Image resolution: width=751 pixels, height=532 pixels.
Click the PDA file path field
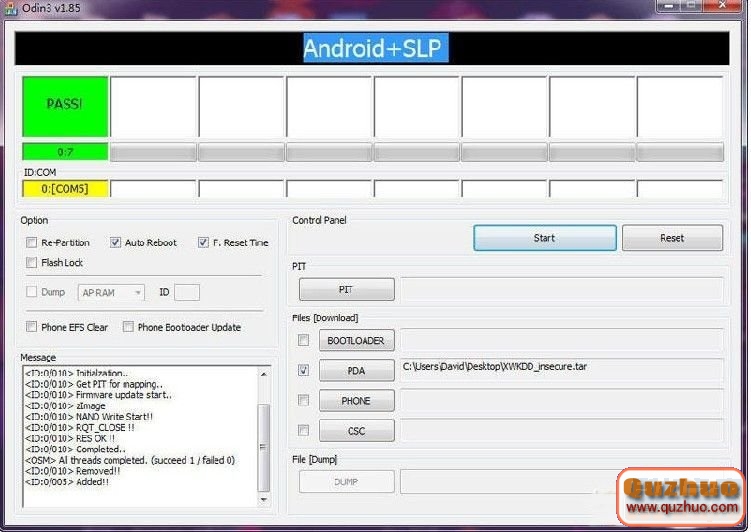pos(562,370)
